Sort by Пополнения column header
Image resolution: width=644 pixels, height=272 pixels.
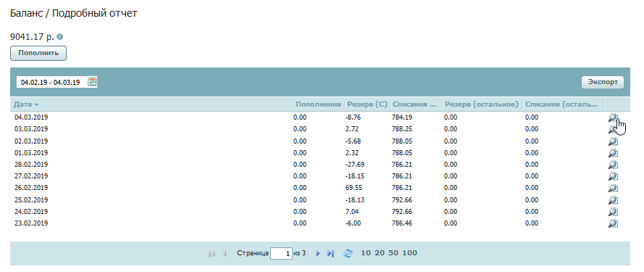coord(318,104)
